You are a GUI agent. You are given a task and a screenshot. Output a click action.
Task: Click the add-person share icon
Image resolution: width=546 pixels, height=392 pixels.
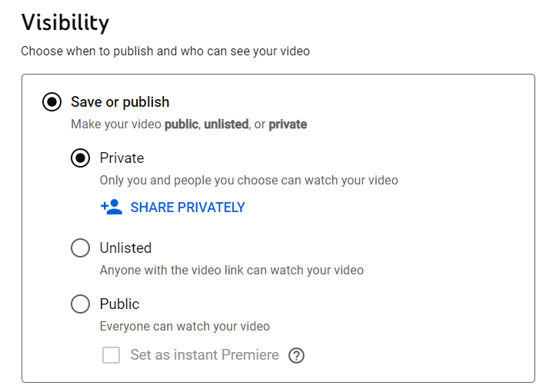112,207
